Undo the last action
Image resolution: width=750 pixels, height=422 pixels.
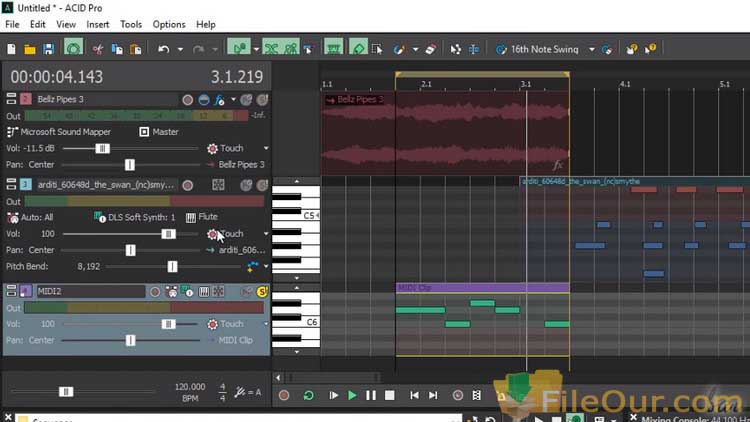click(164, 49)
